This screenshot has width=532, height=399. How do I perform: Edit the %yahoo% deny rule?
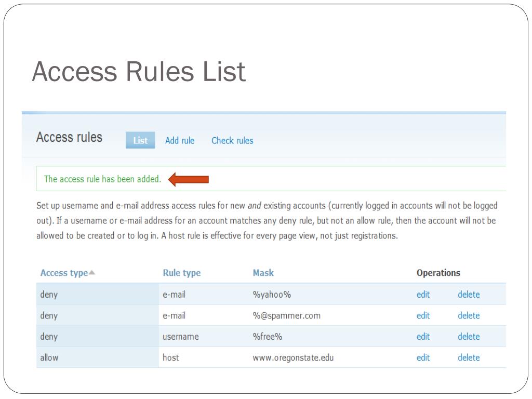click(x=423, y=295)
